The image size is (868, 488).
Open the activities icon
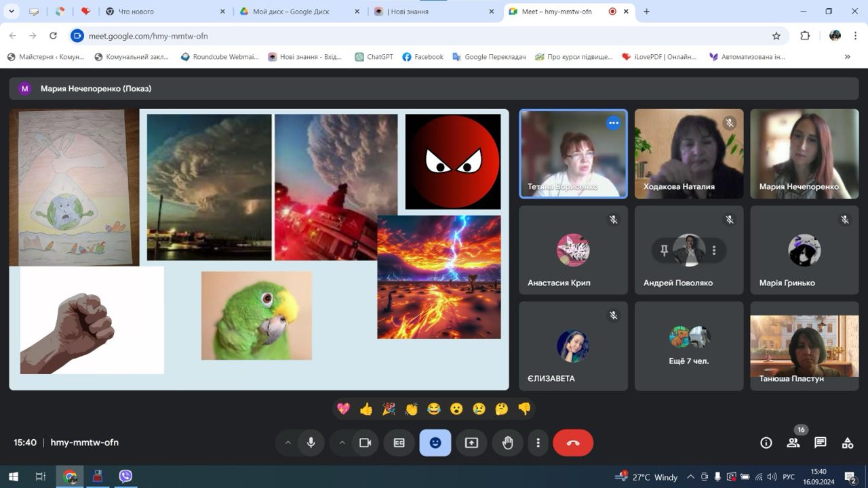click(847, 443)
